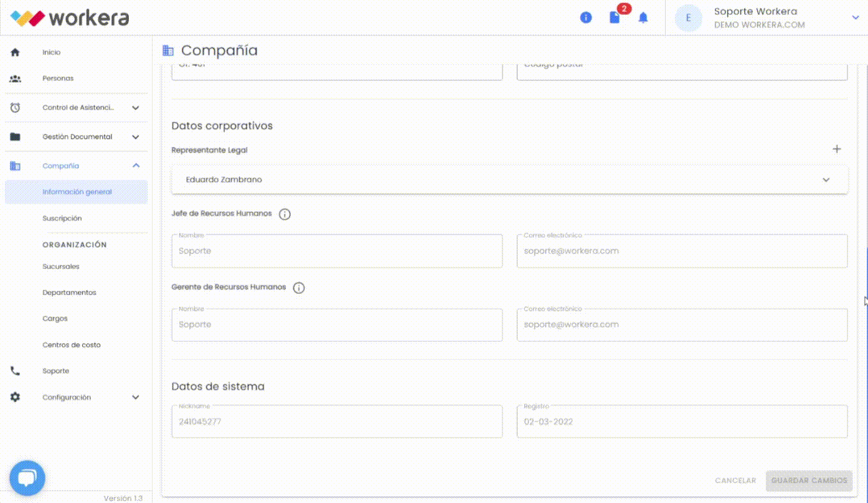The image size is (868, 503).
Task: Open Soporte in sidebar
Action: (56, 371)
